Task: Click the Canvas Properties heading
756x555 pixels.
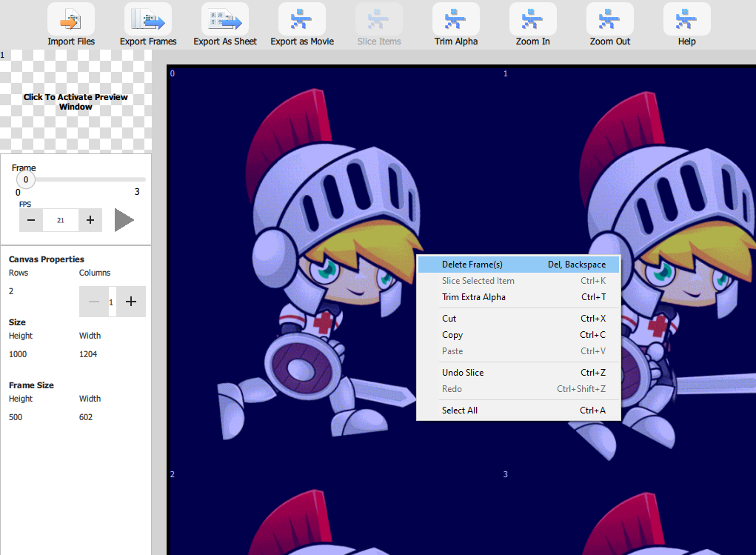Action: point(47,259)
